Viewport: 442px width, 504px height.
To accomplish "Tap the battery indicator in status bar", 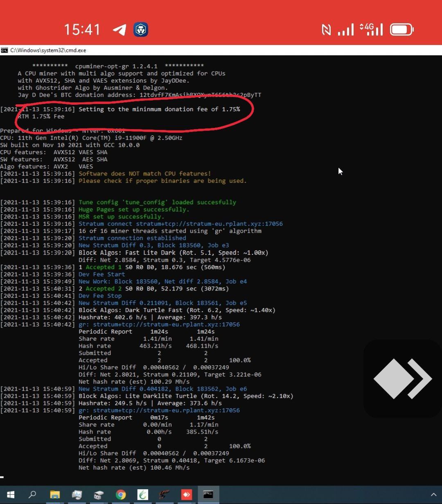I will 402,29.
